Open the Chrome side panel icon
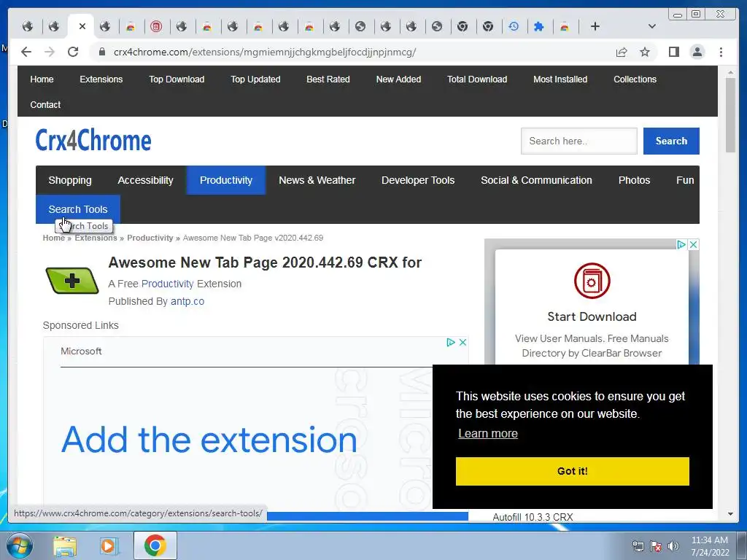 pos(673,52)
